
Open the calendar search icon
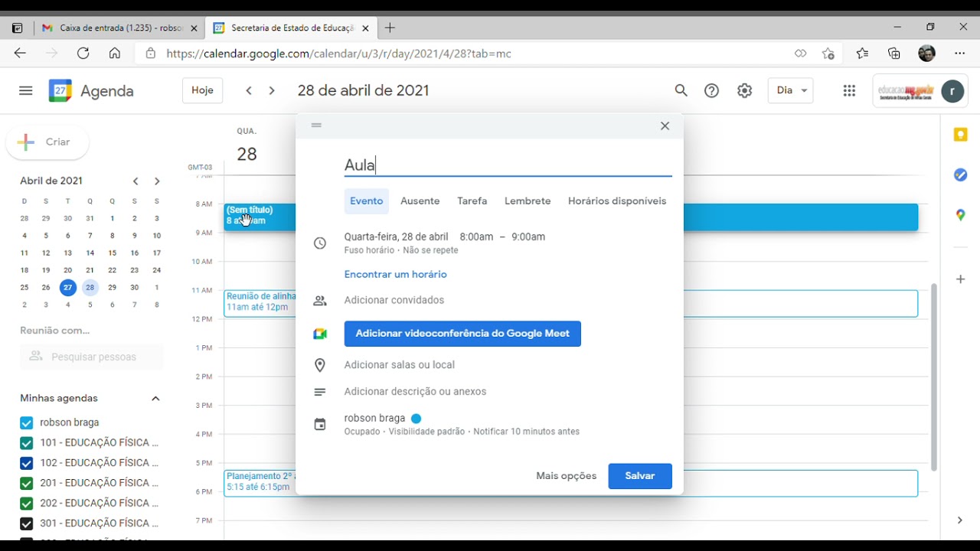pyautogui.click(x=681, y=90)
